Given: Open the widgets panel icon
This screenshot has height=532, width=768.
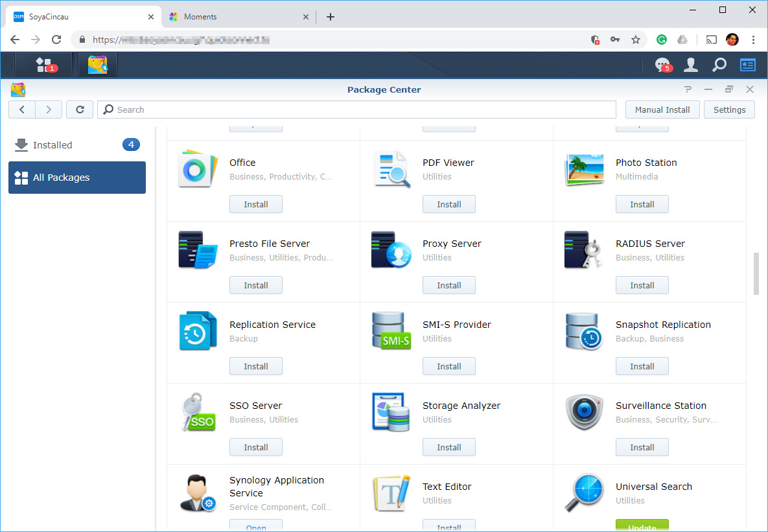Looking at the screenshot, I should (x=748, y=65).
